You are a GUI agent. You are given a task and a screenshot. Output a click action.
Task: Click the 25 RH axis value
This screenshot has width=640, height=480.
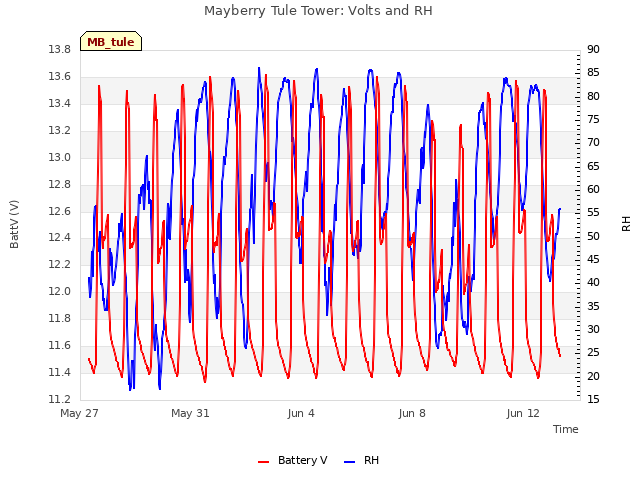point(593,353)
